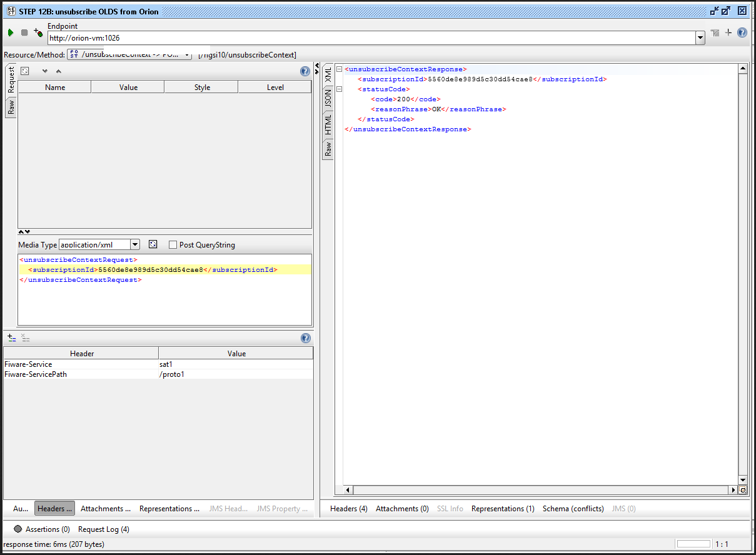Switch to the request Raw vertical tab

click(11, 106)
